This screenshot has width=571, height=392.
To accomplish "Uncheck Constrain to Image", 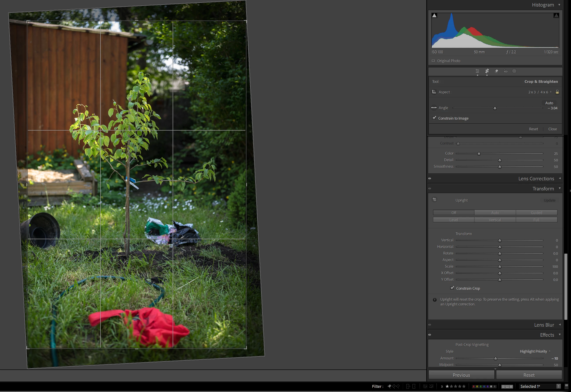I will 434,118.
